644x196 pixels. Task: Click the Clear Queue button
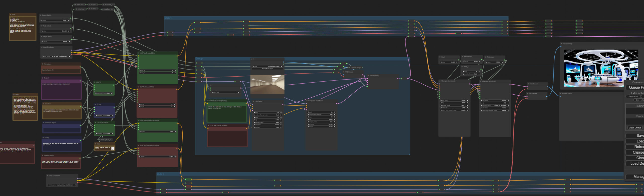tap(635, 128)
